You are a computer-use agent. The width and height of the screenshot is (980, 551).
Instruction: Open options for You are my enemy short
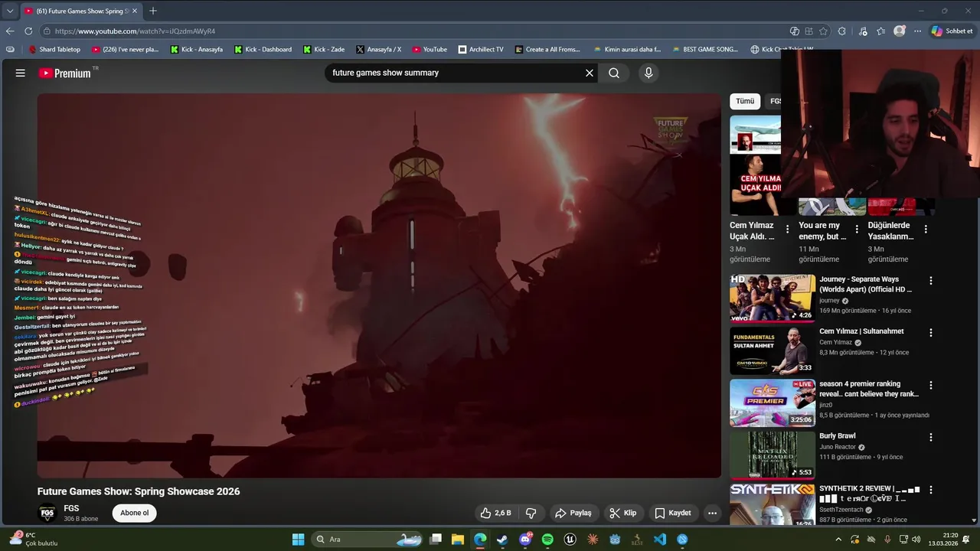point(856,229)
